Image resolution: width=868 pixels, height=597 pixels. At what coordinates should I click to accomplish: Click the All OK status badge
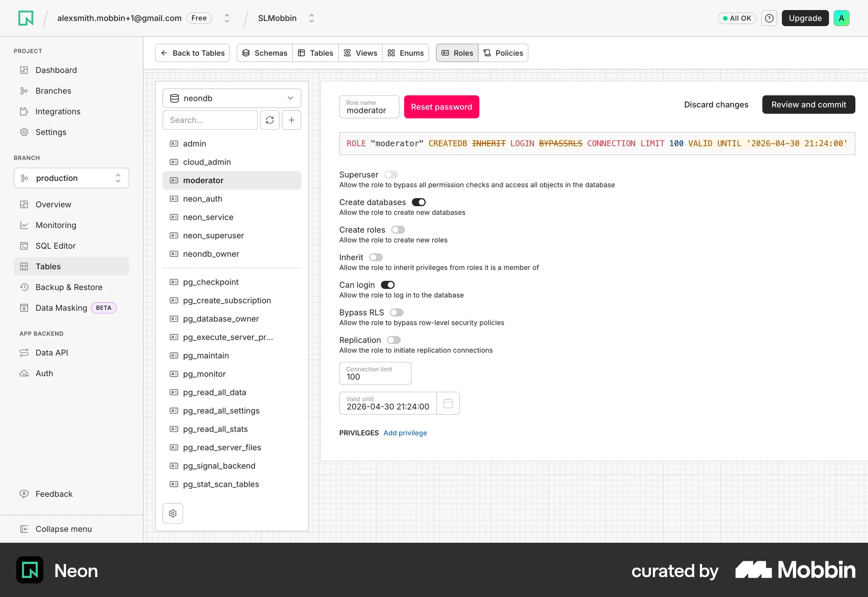pos(737,18)
